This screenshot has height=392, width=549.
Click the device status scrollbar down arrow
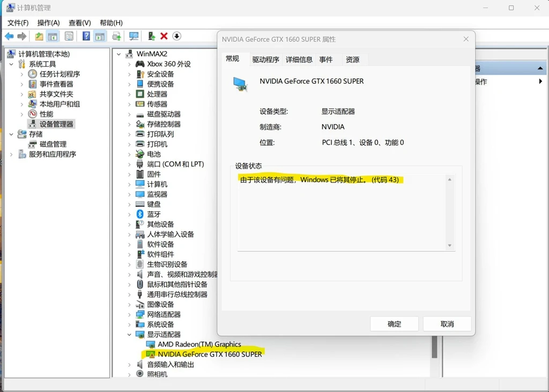pos(450,245)
